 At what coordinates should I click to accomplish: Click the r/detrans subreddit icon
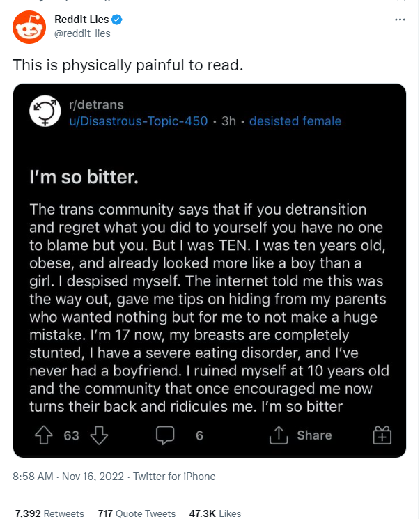(45, 112)
